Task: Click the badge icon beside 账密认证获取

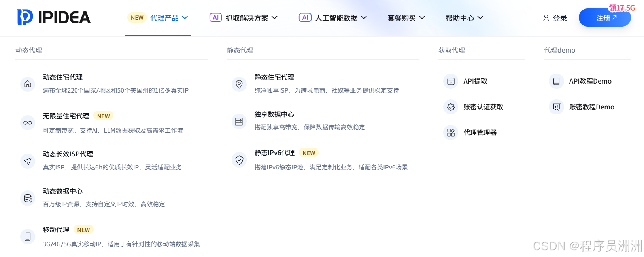Action: (x=451, y=107)
